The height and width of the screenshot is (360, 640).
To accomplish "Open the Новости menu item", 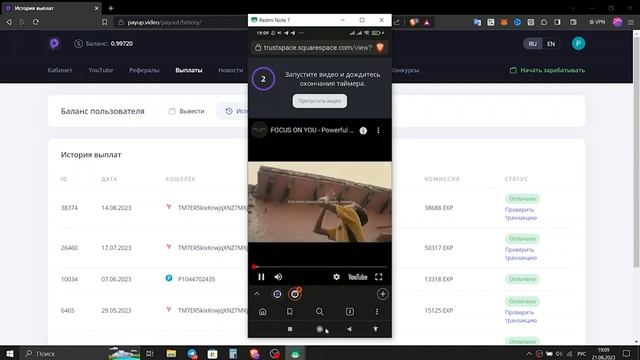I will pos(231,70).
